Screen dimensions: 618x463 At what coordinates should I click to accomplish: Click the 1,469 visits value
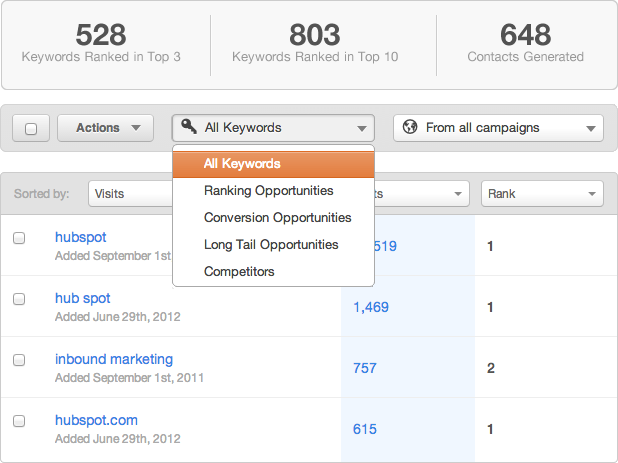(371, 307)
